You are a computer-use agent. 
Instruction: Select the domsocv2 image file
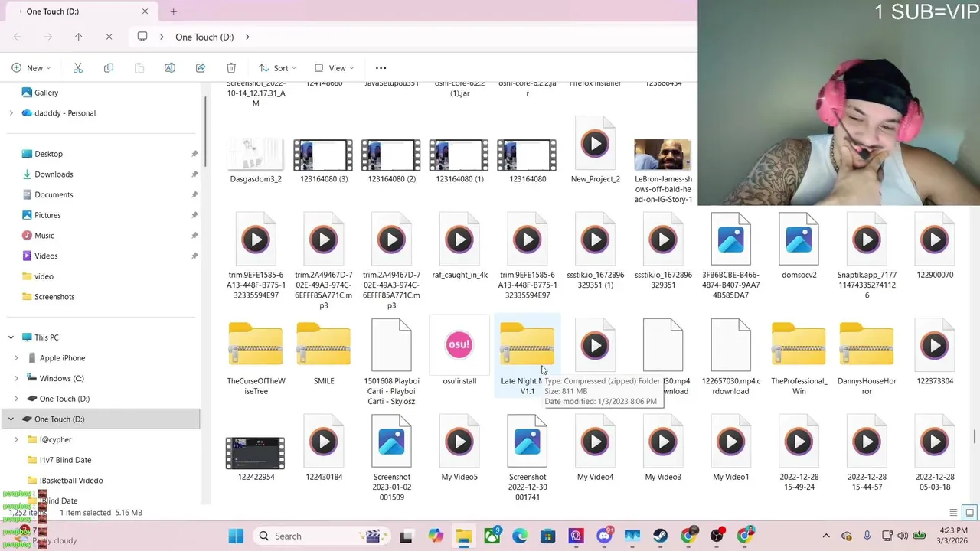[799, 246]
